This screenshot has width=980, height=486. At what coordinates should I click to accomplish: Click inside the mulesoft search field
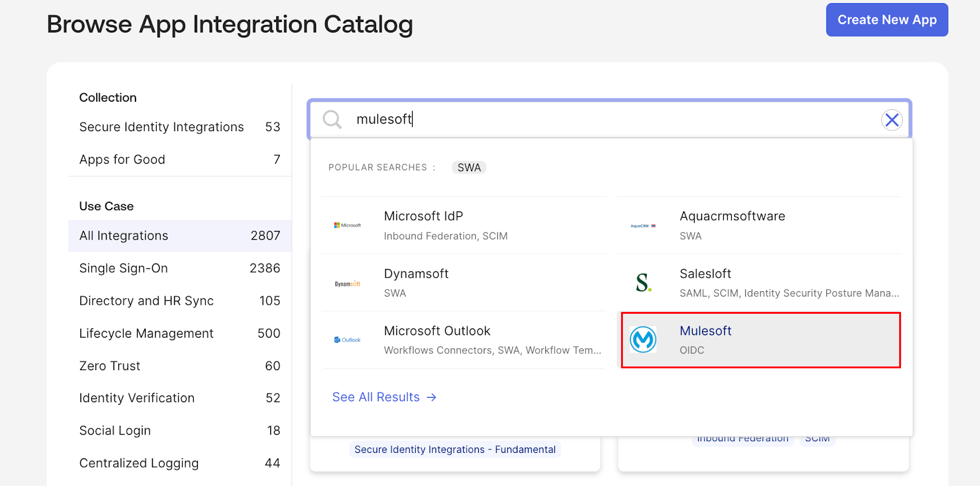click(x=610, y=119)
